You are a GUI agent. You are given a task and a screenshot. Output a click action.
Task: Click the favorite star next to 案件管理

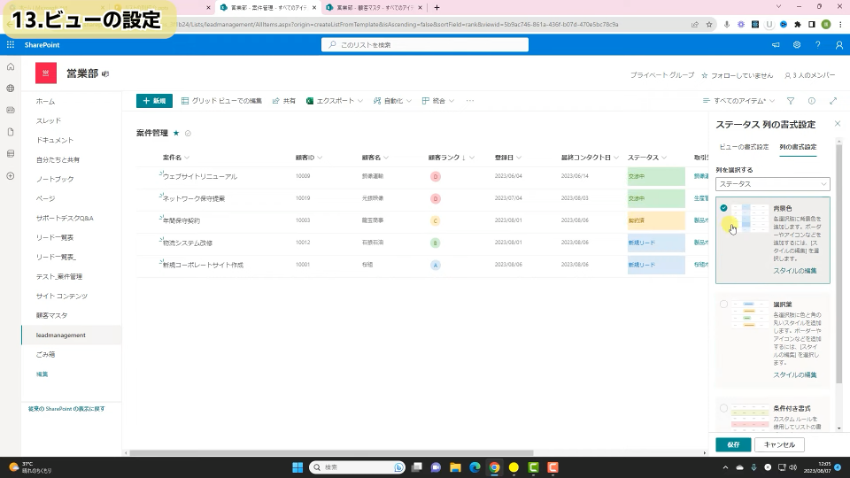(177, 132)
